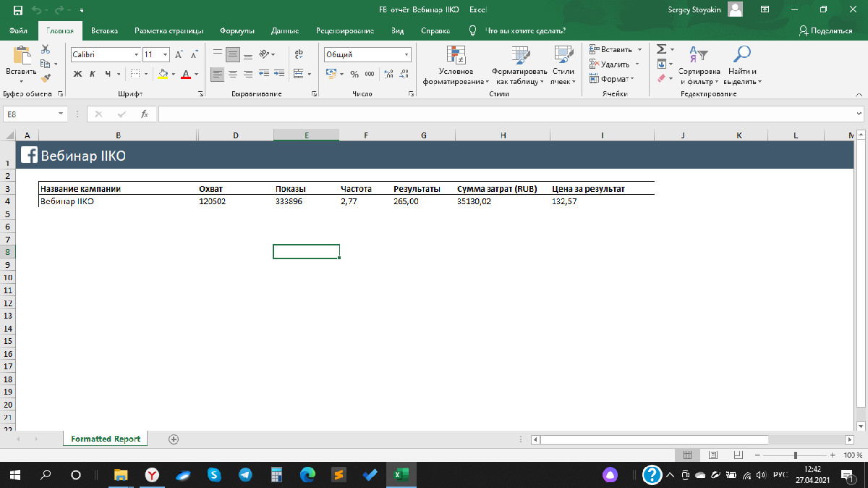Open Сортировка и фильтр menu
Image resolution: width=868 pixels, height=488 pixels.
[699, 66]
